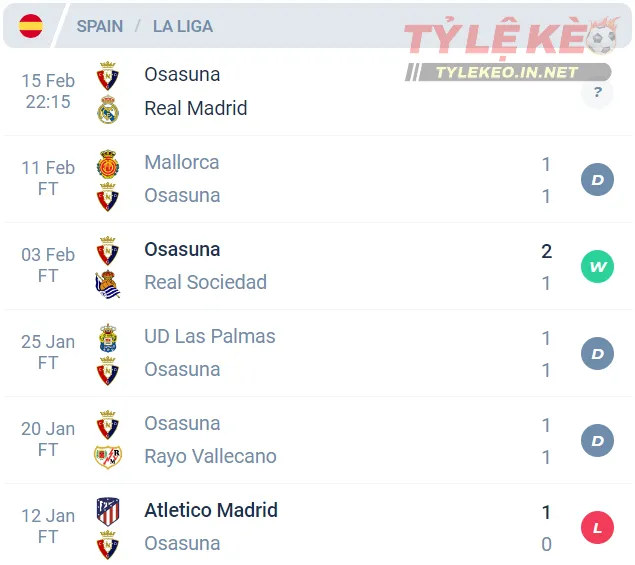Click the D badge for Las Palmas match
The width and height of the screenshot is (635, 565).
[597, 353]
